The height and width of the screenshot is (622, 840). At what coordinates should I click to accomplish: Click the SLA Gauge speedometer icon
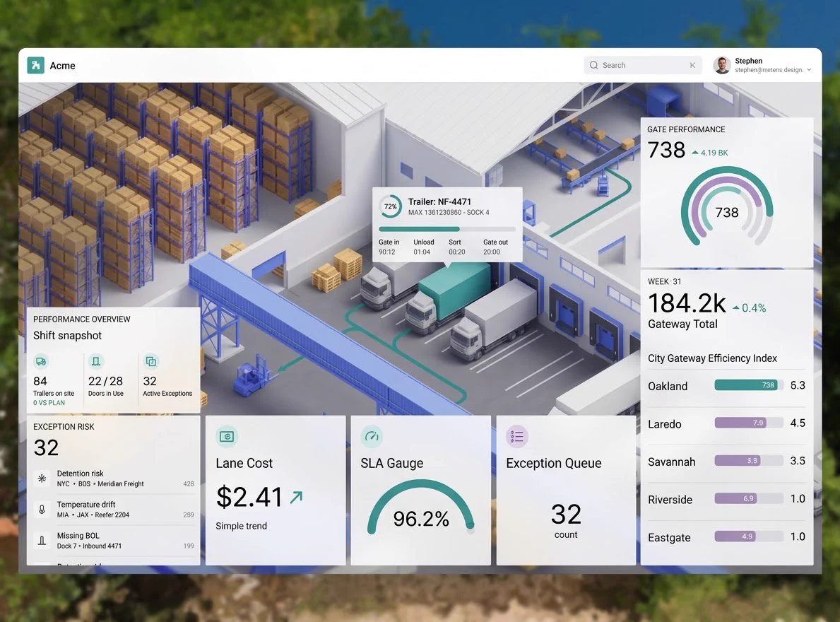coord(372,437)
